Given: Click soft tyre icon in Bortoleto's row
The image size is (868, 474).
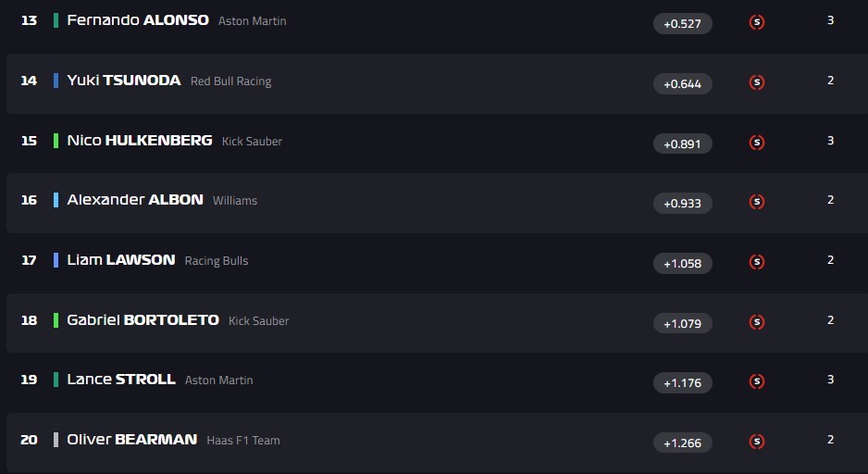Looking at the screenshot, I should pos(756,322).
